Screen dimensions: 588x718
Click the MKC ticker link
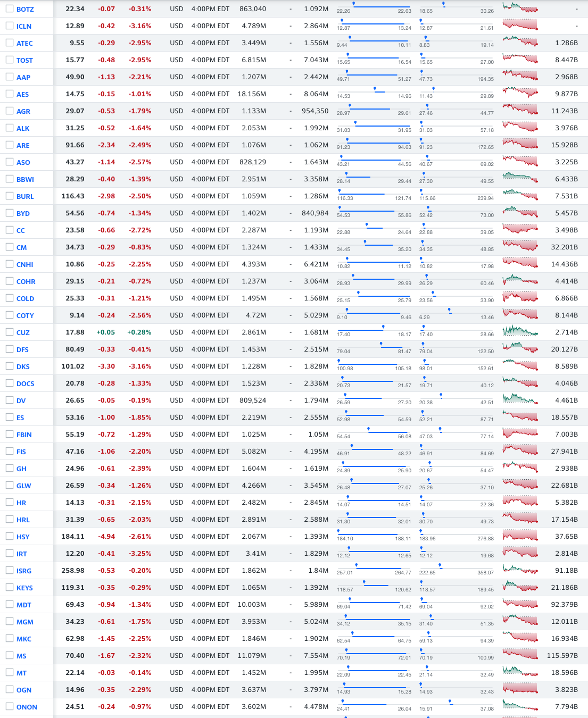[24, 639]
